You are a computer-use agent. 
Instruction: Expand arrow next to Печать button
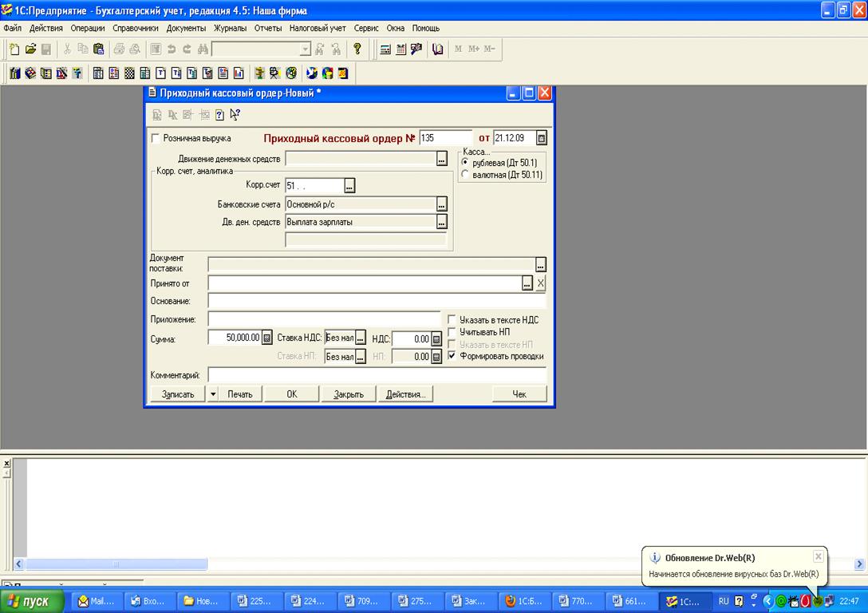(x=213, y=394)
